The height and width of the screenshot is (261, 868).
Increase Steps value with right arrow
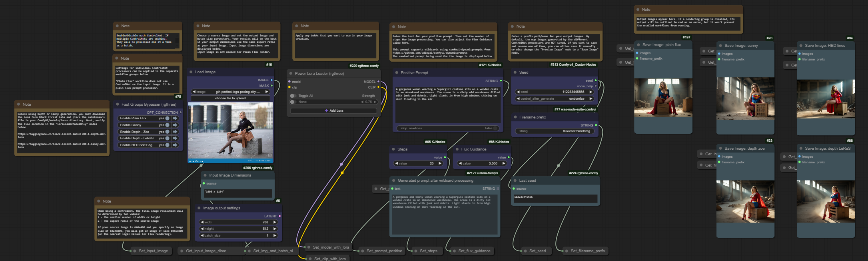click(440, 163)
